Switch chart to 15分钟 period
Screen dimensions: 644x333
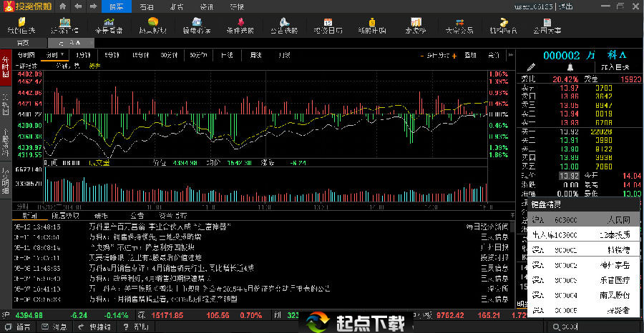point(140,55)
